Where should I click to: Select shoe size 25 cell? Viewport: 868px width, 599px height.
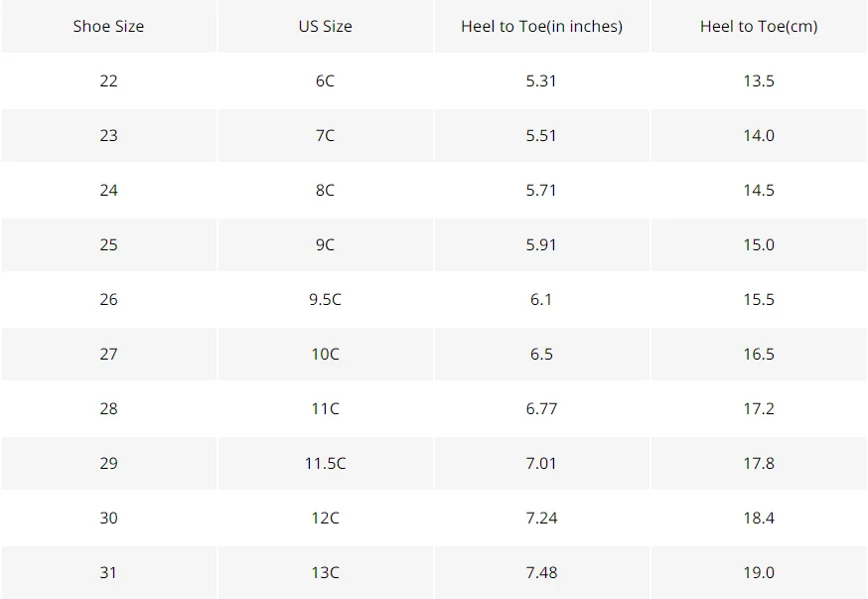(x=108, y=244)
